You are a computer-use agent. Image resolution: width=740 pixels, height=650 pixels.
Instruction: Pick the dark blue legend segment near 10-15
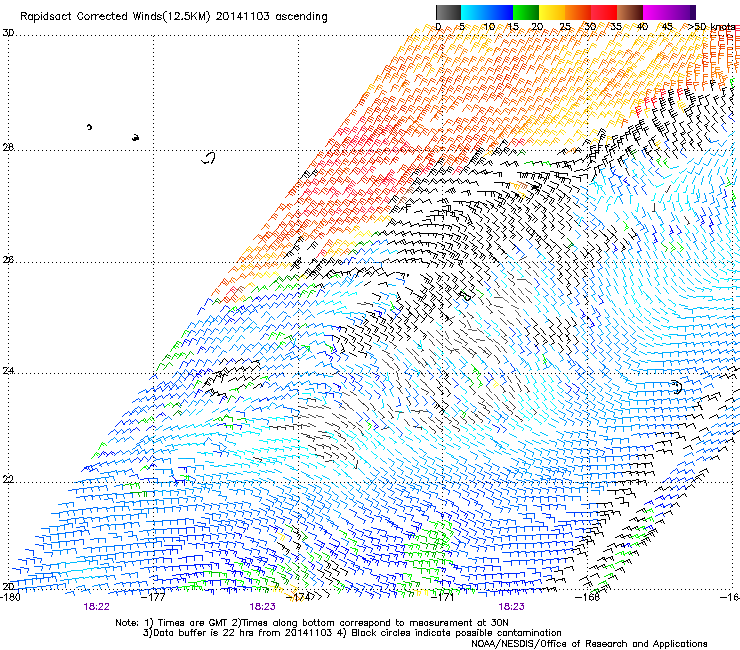coord(500,12)
